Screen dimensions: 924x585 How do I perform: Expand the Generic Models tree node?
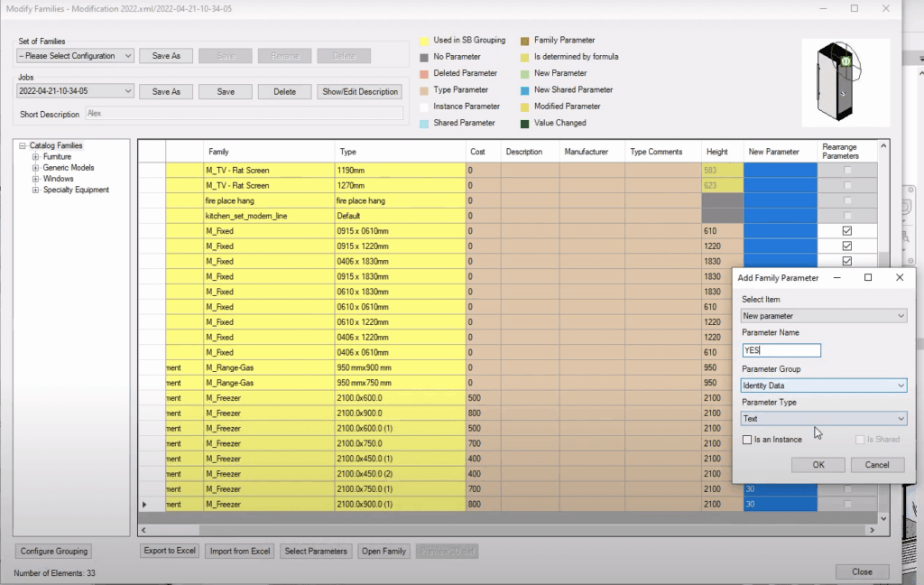tap(35, 168)
